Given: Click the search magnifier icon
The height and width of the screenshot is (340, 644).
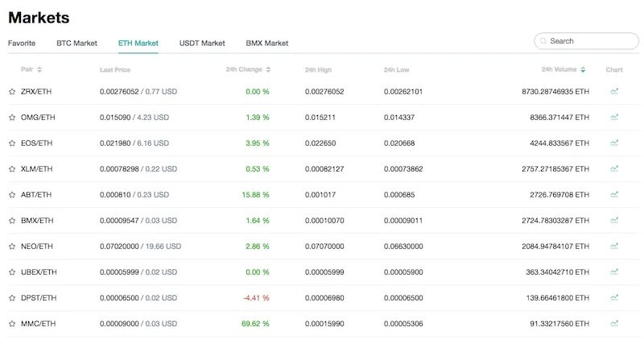Looking at the screenshot, I should (x=543, y=41).
